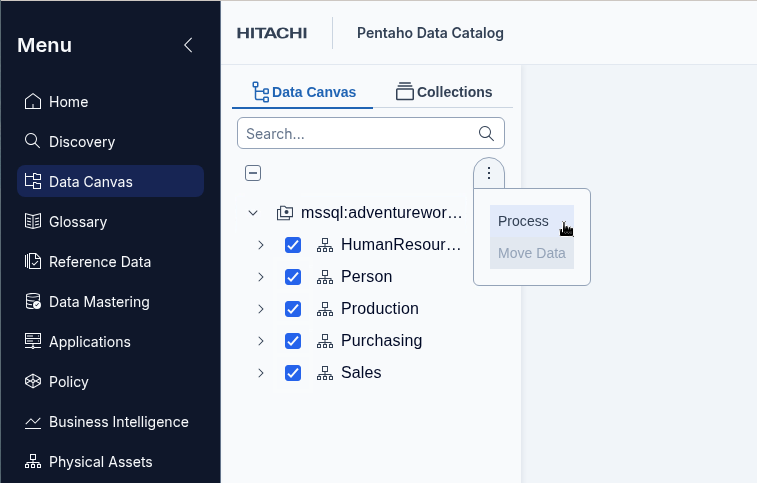The height and width of the screenshot is (483, 757).
Task: Switch to the Collections tab
Action: point(444,92)
